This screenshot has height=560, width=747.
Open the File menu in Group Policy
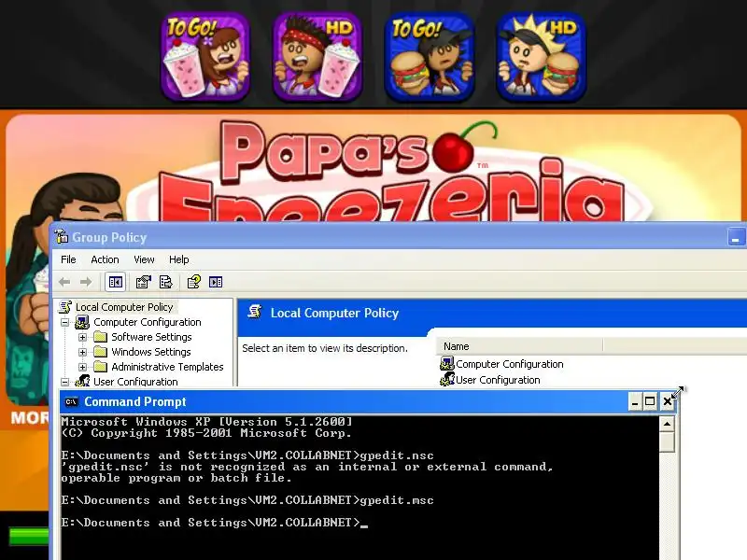(68, 259)
